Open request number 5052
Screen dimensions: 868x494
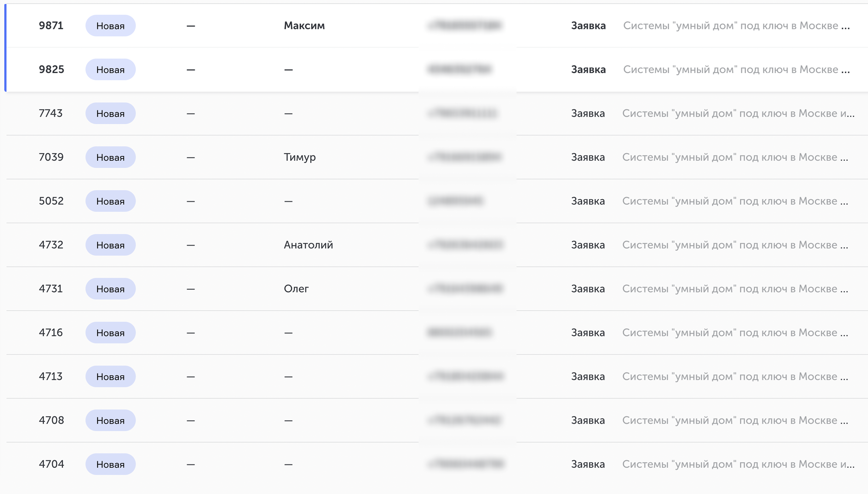(x=51, y=201)
